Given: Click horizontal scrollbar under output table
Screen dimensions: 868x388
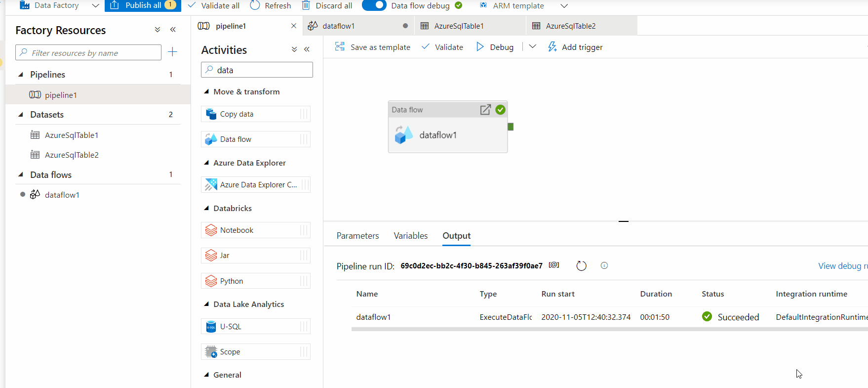Looking at the screenshot, I should click(x=609, y=329).
